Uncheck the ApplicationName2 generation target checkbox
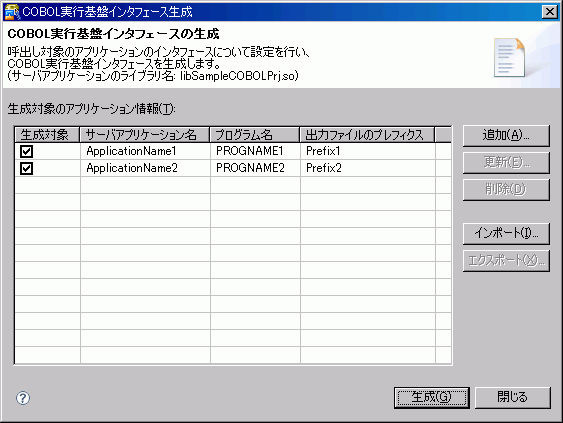The height and width of the screenshot is (423, 563). coord(27,168)
